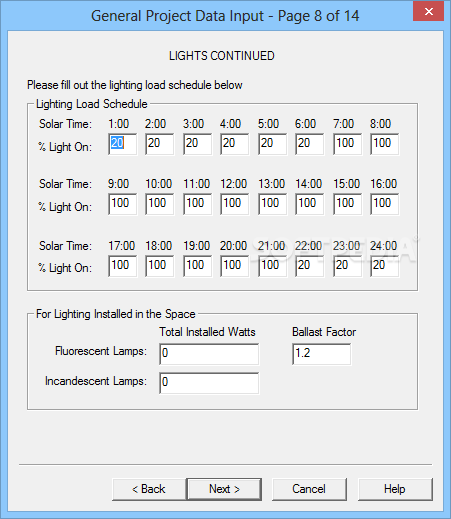Screen dimensions: 451x519
Task: Select the 6:00 % Light On field
Action: click(x=309, y=144)
